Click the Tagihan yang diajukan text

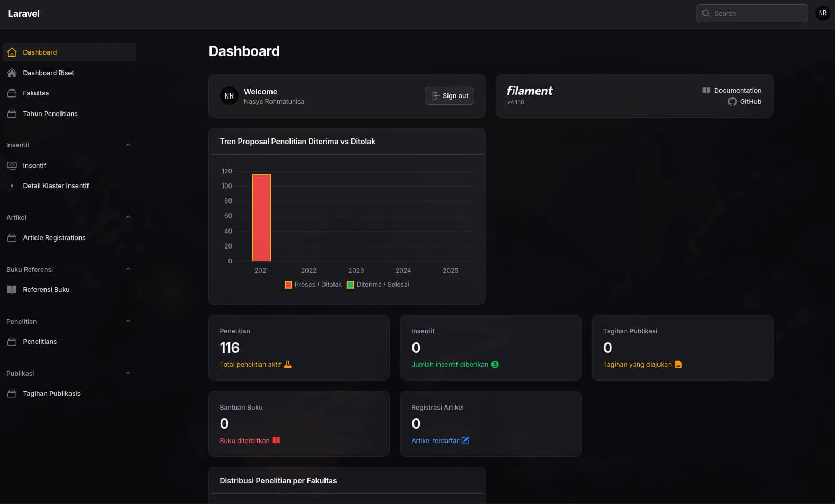637,365
